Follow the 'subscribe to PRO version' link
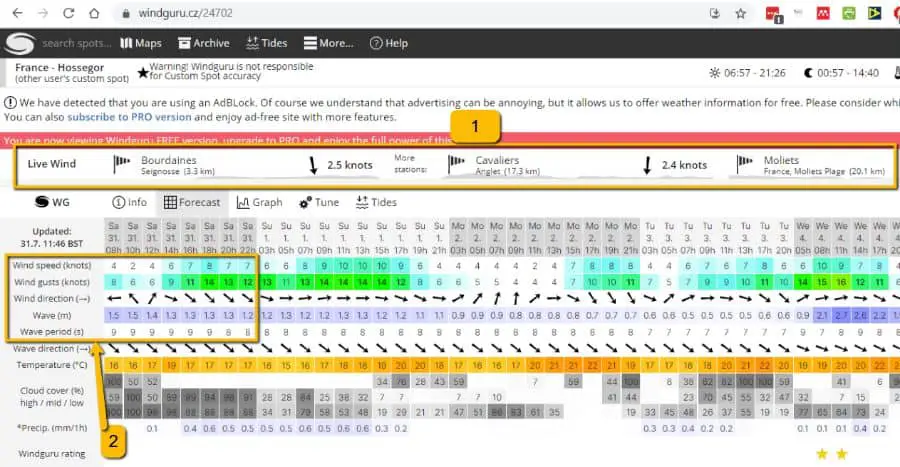The height and width of the screenshot is (467, 900). pos(129,117)
